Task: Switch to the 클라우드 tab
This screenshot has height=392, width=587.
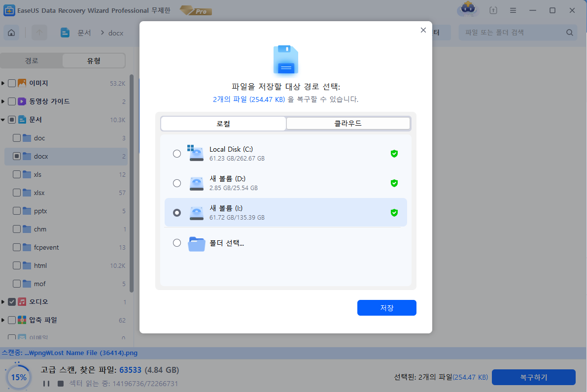Action: (x=348, y=124)
